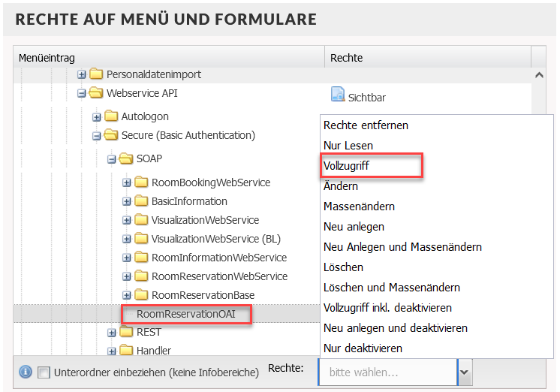Screen dimensions: 560x392
Task: Open the Rechte dropdown arrow
Action: tap(464, 372)
